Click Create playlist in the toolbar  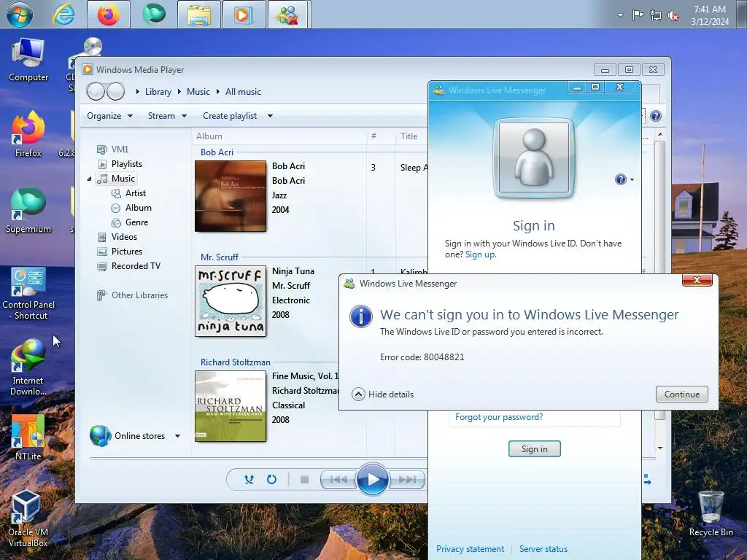(230, 116)
